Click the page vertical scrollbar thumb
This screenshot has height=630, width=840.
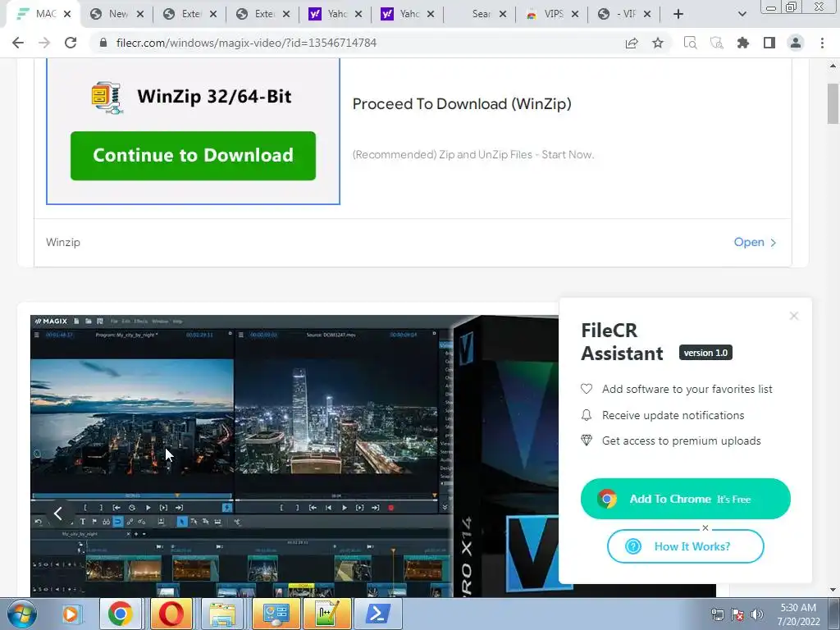pyautogui.click(x=833, y=103)
